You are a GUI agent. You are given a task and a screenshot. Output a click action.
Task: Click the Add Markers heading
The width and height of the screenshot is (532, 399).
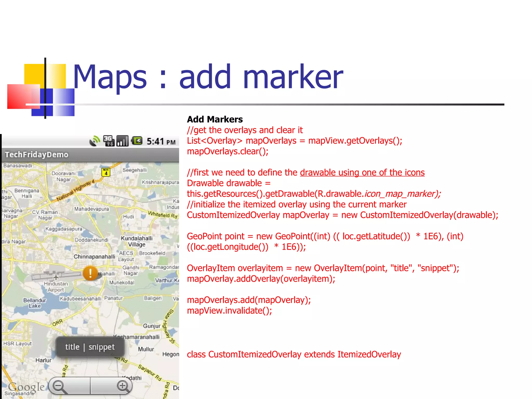click(215, 119)
